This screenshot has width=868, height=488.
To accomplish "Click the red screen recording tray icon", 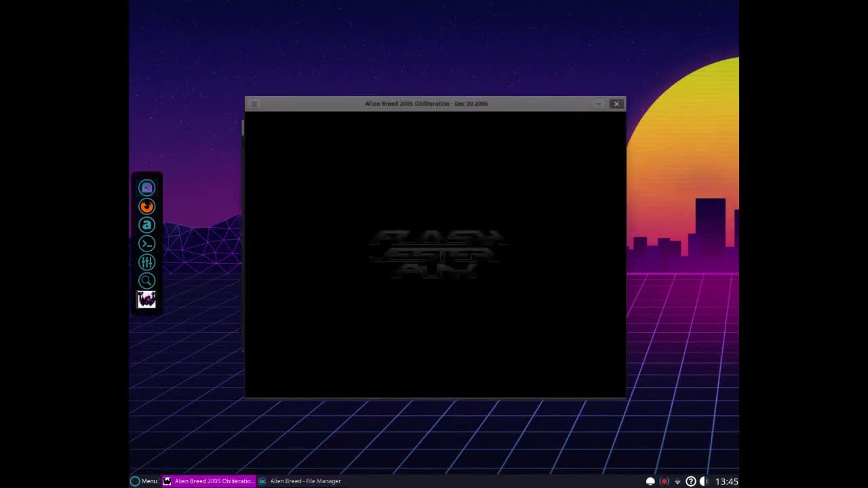I will pyautogui.click(x=664, y=481).
